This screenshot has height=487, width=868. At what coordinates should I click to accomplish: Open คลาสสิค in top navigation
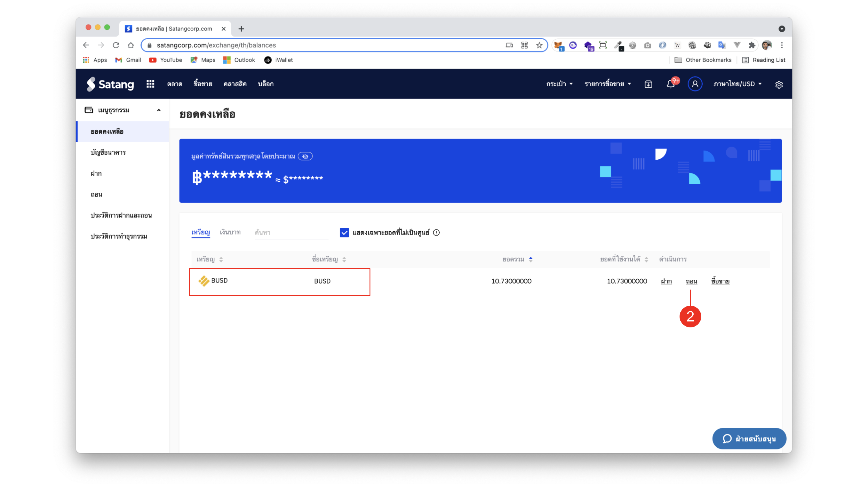[x=235, y=84]
